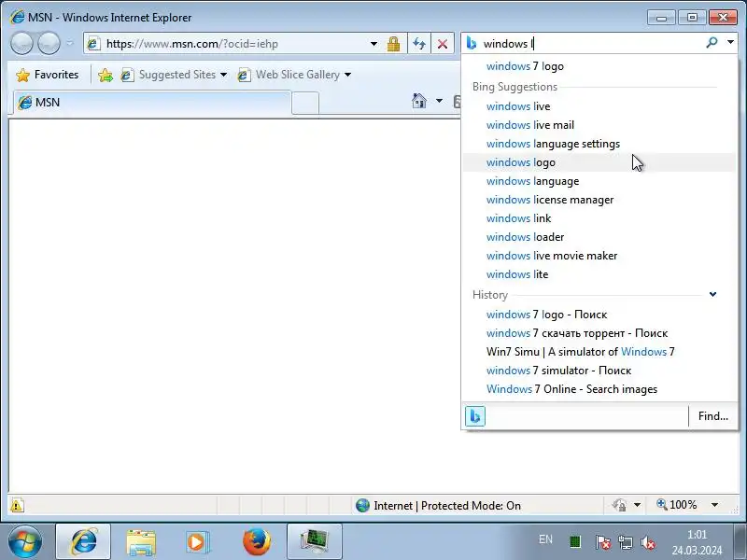Click the security lock icon

[x=393, y=44]
